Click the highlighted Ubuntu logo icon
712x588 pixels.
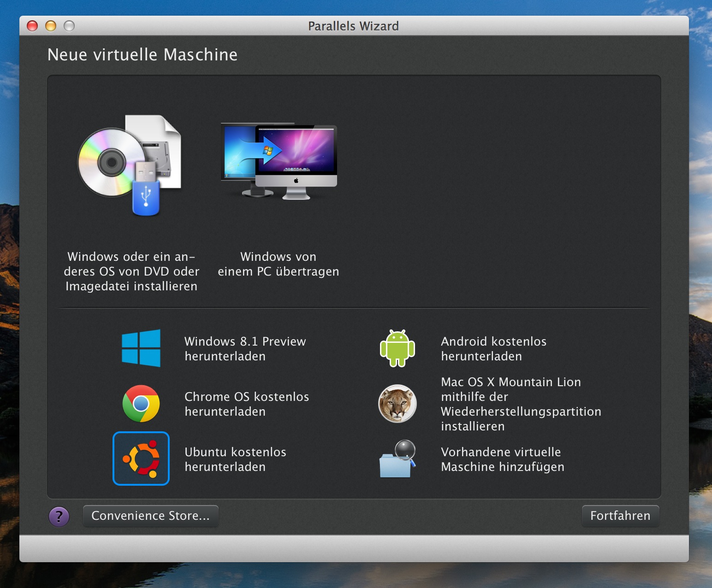coord(141,459)
